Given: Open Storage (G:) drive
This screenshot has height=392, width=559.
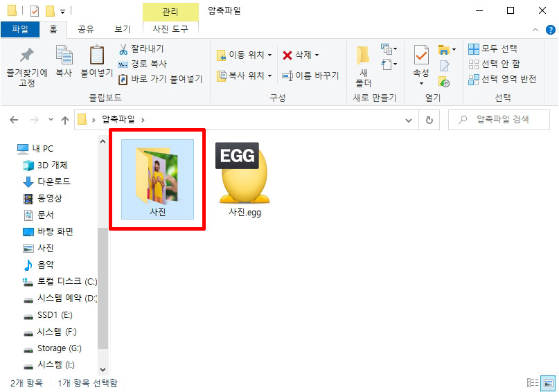Looking at the screenshot, I should pyautogui.click(x=53, y=348).
